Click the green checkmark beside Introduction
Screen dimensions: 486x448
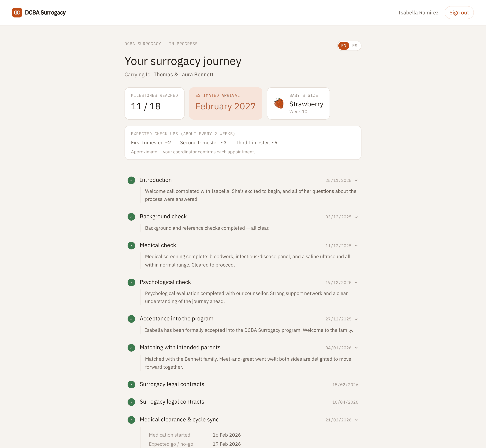(131, 180)
